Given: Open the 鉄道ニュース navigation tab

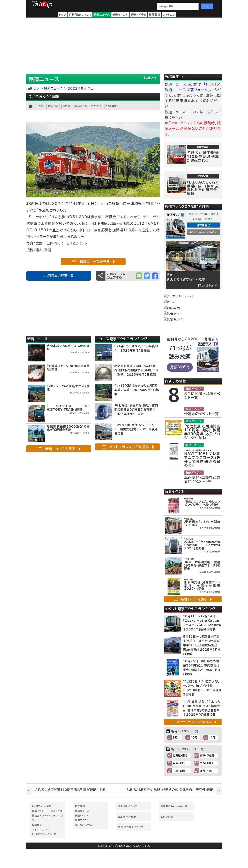Looking at the screenshot, I should (102, 14).
